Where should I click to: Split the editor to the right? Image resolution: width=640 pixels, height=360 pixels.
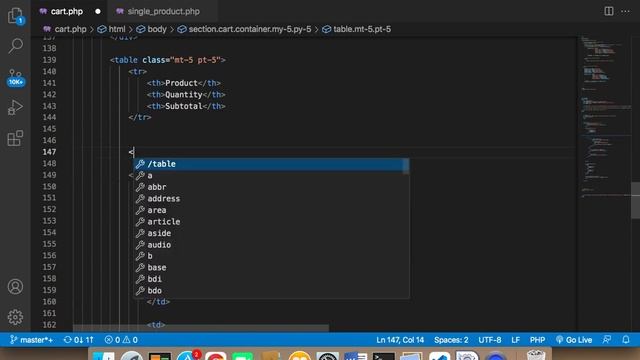point(609,11)
